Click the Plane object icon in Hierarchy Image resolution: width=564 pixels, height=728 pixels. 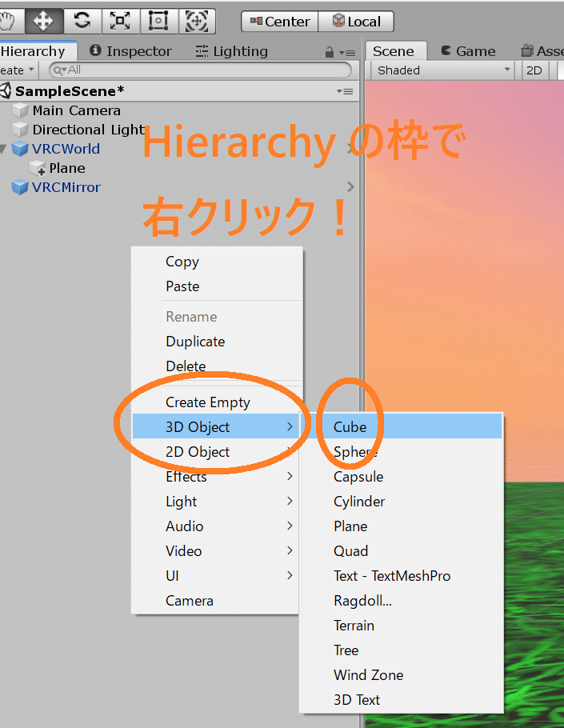tap(37, 168)
